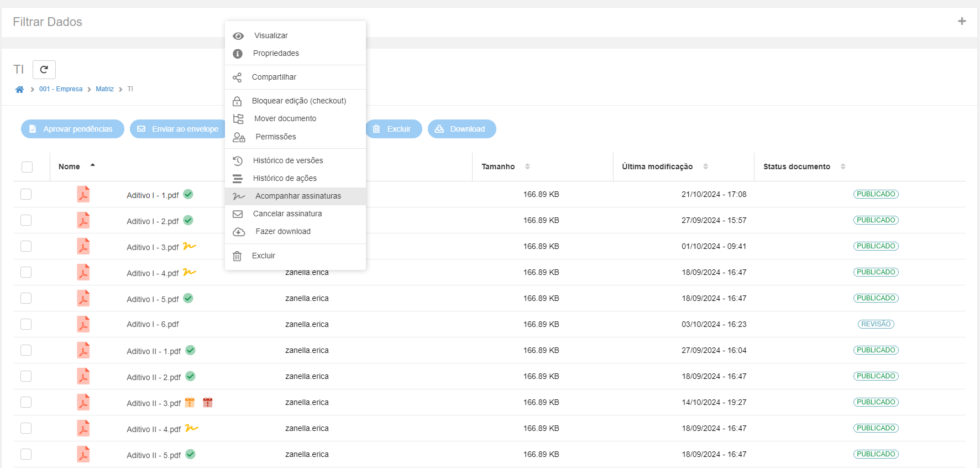Open the Matriz breadcrumb link
Image resolution: width=980 pixels, height=468 pixels.
click(104, 89)
